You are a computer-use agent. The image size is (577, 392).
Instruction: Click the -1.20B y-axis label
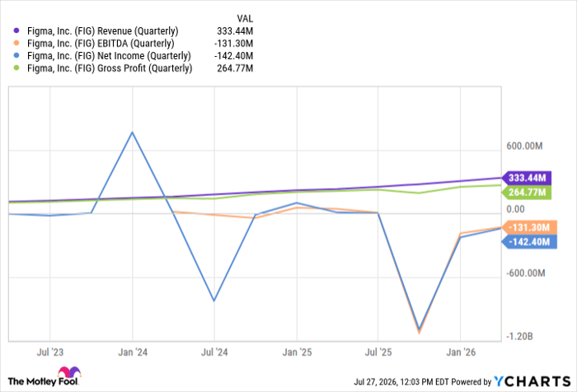point(519,337)
